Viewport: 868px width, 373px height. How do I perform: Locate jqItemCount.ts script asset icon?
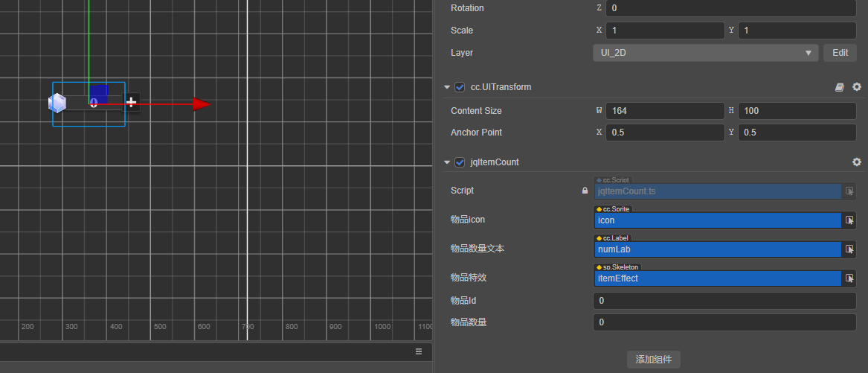(849, 191)
